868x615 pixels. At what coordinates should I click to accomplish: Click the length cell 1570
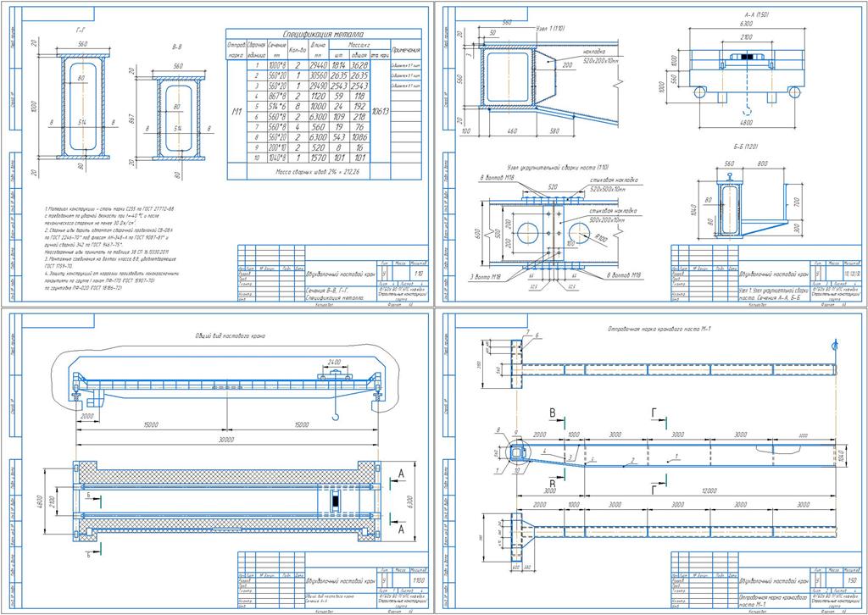point(319,158)
